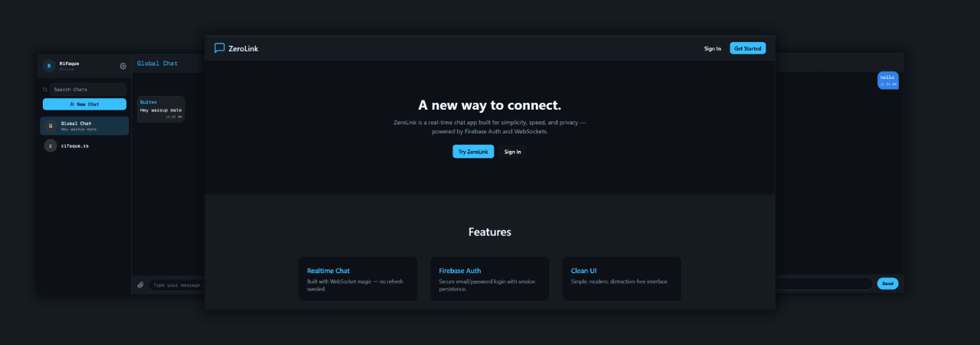The width and height of the screenshot is (980, 345).
Task: Start a conversation with the New Chat button
Action: (84, 104)
